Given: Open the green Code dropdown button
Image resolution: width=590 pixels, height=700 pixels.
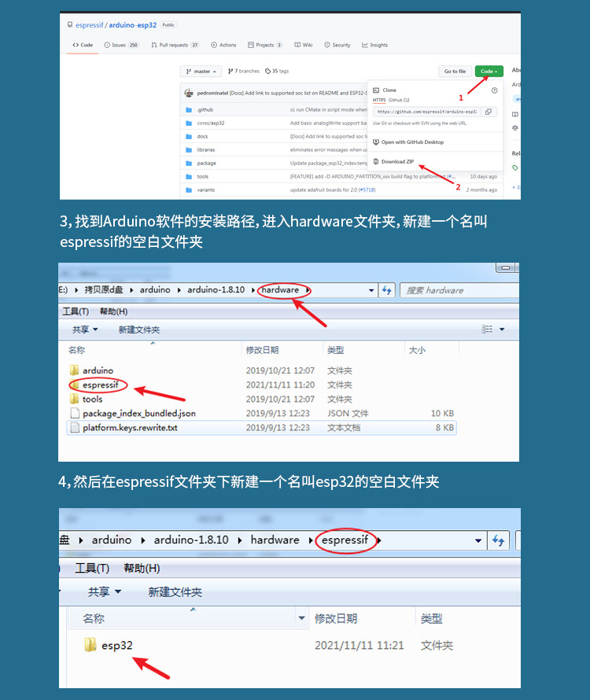Looking at the screenshot, I should point(489,71).
